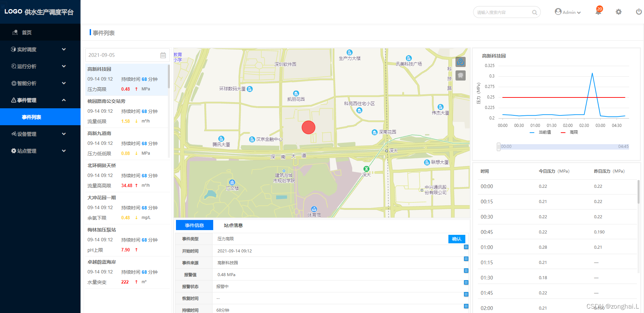Click the 首页 home sidebar icon

(x=15, y=32)
